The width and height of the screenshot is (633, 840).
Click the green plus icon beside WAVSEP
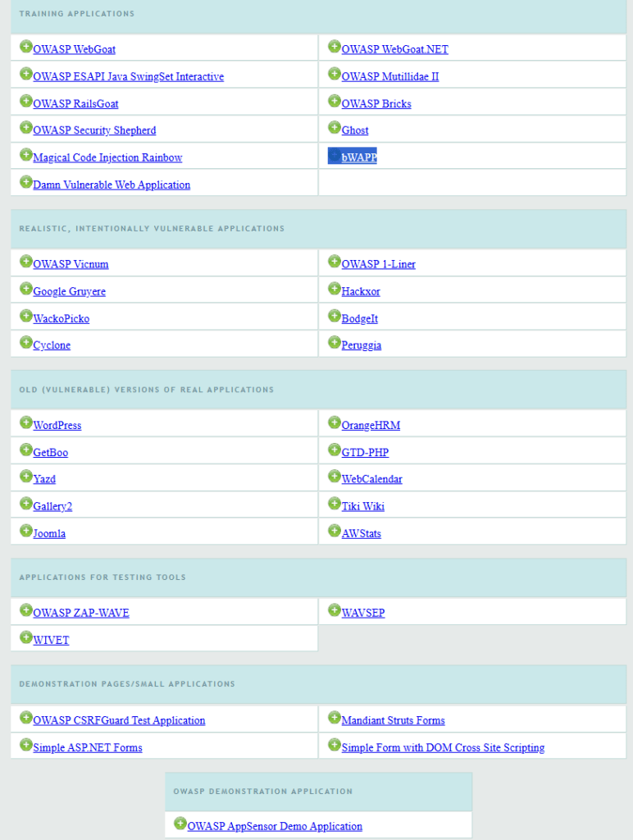[335, 610]
